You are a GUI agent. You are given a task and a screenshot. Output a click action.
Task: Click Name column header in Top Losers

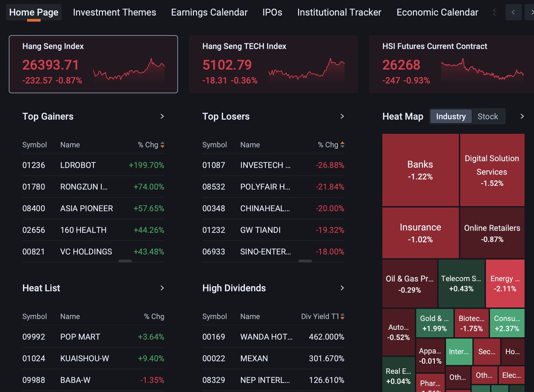tap(250, 145)
